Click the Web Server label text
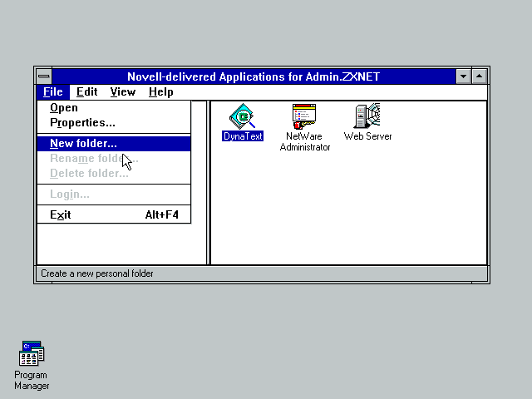 tap(367, 136)
